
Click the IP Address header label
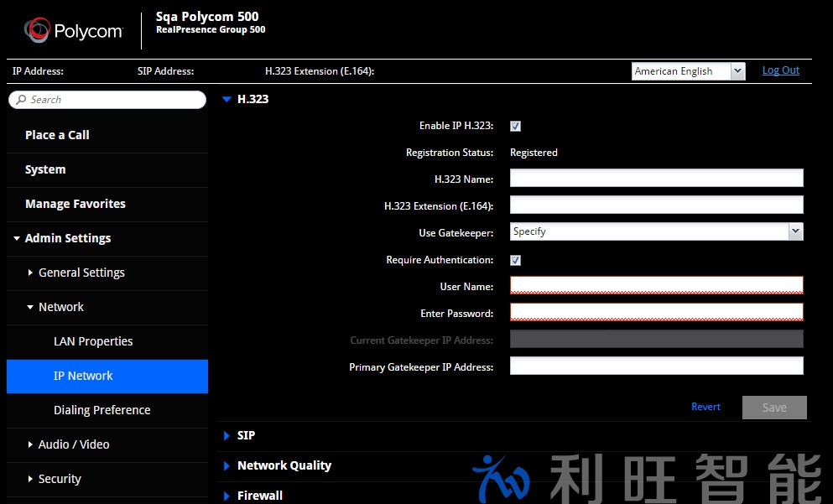click(38, 71)
